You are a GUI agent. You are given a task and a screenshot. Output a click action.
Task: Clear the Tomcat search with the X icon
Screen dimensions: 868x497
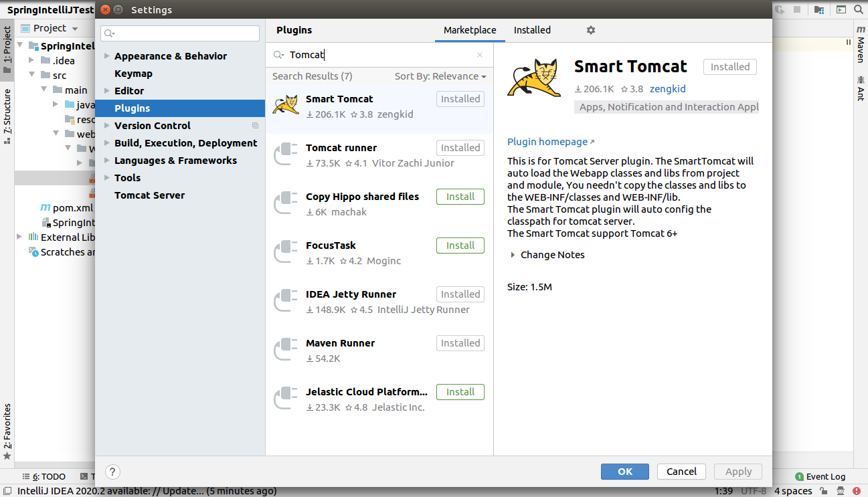point(480,55)
